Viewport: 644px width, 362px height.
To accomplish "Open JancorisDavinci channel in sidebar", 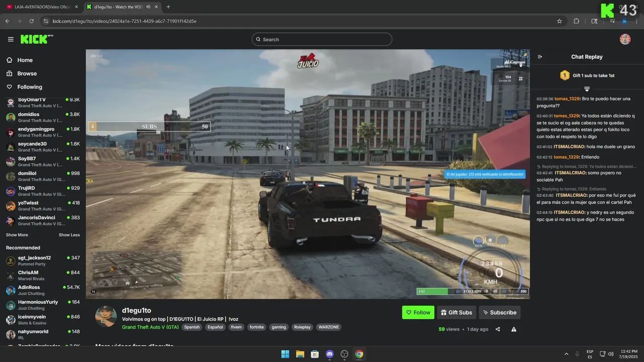I will [43, 221].
